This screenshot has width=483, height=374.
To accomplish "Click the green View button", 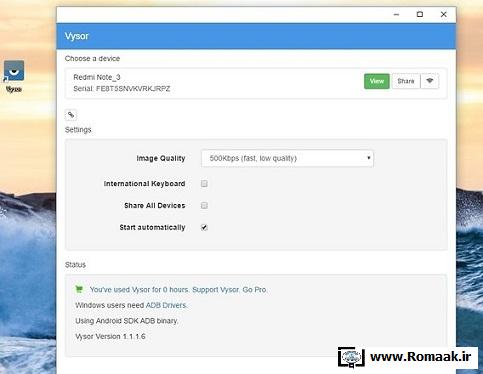I will point(377,81).
